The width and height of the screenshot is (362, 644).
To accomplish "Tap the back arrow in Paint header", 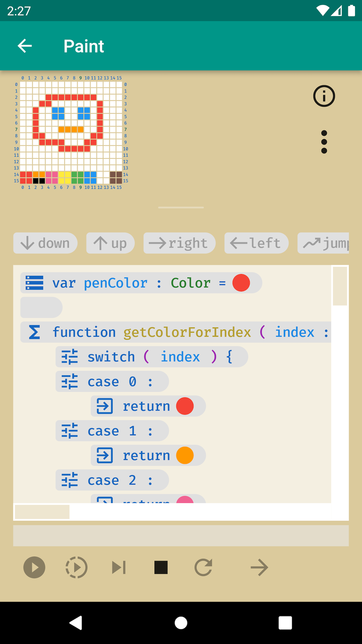I will [25, 46].
